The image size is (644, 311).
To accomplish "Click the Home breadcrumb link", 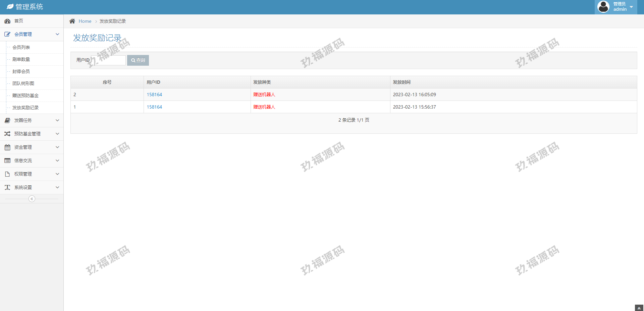I will click(85, 21).
